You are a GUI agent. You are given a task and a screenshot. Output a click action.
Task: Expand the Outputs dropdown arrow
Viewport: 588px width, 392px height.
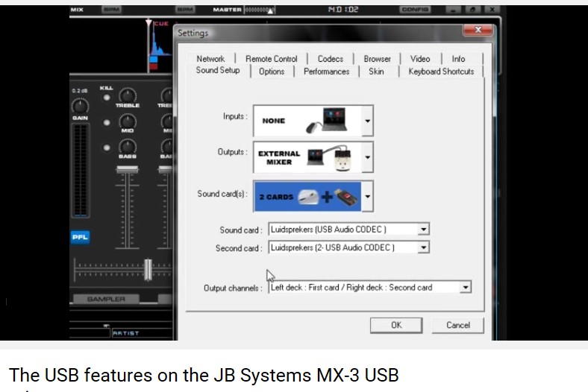tap(367, 157)
